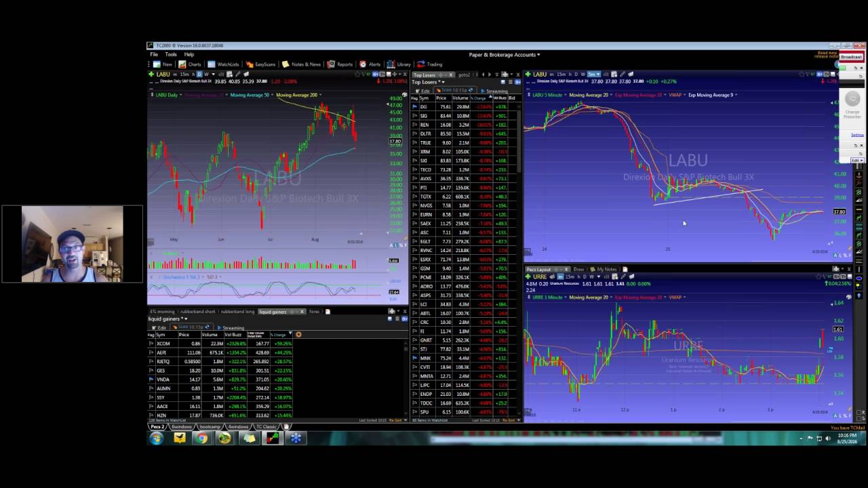Screen dimensions: 868x488
Task: Toggle Streaming in Top Losers panel
Action: coord(494,91)
